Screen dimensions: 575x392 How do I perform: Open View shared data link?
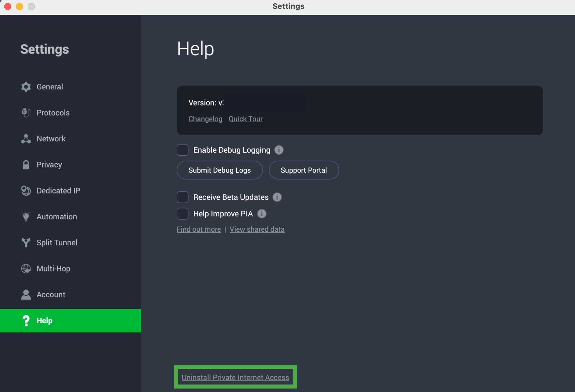point(257,229)
